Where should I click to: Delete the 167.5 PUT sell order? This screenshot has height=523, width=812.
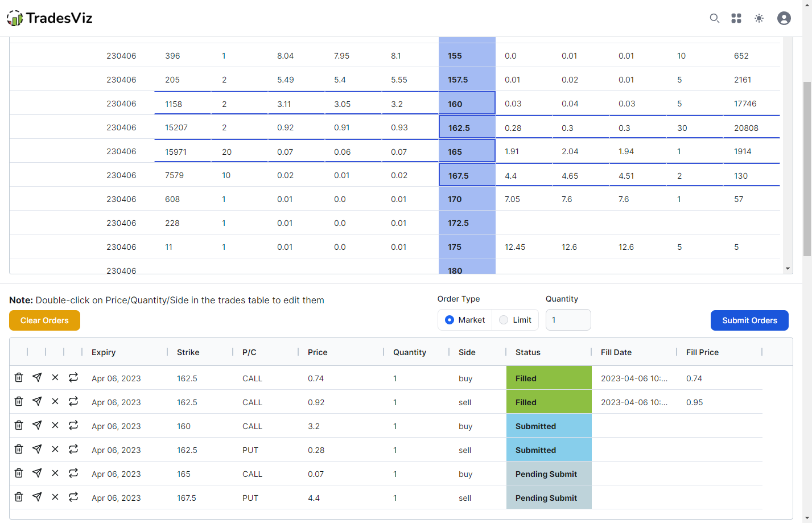pyautogui.click(x=19, y=497)
